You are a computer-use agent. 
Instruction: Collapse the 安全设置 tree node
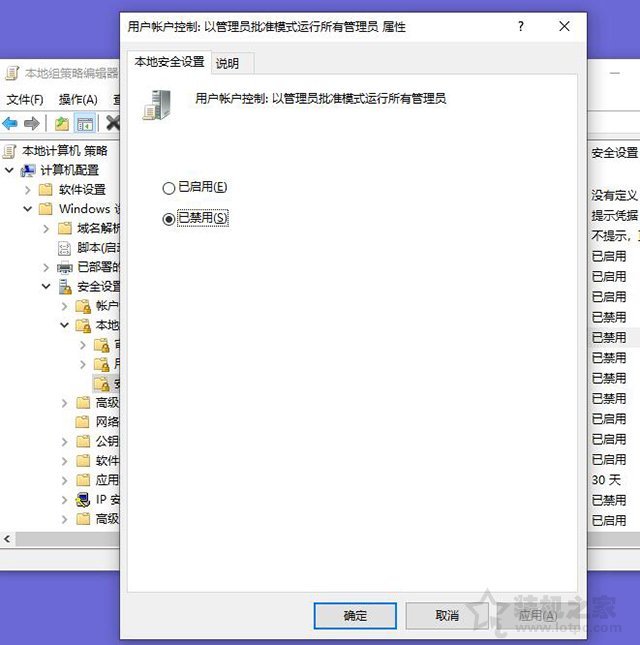[46, 286]
